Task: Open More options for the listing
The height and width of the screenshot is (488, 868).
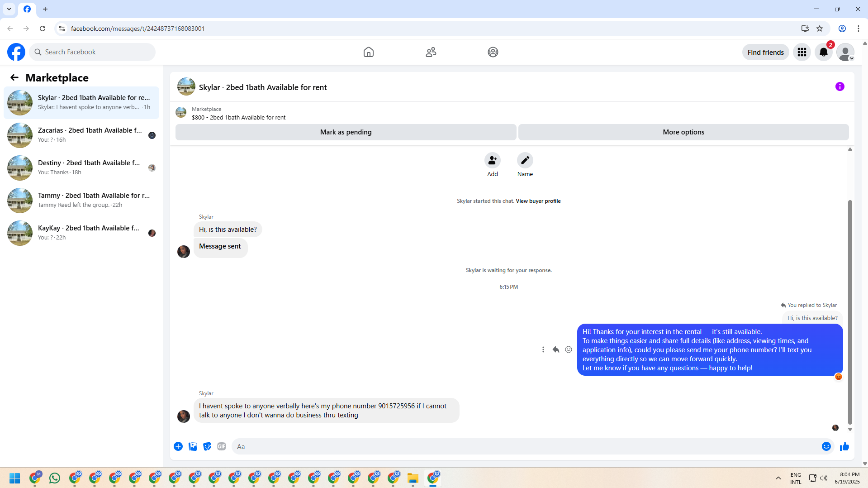Action: [x=683, y=132]
